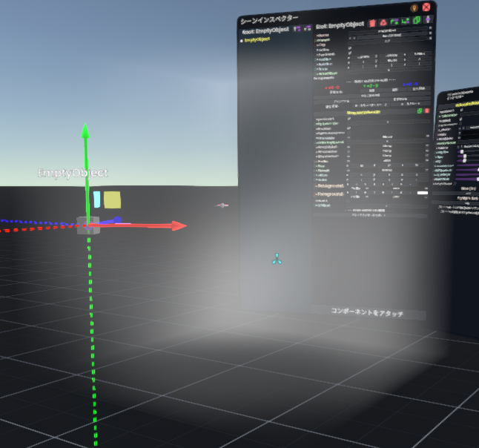Image resolution: width=479 pixels, height=448 pixels.
Task: Click first icon next to Root: EmptyObject
Action: coord(297,29)
